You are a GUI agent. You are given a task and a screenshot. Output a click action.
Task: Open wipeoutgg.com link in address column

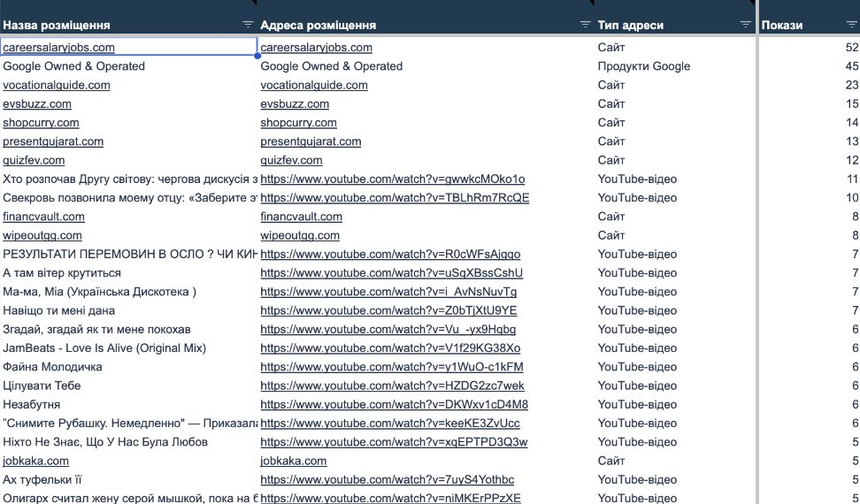[300, 235]
